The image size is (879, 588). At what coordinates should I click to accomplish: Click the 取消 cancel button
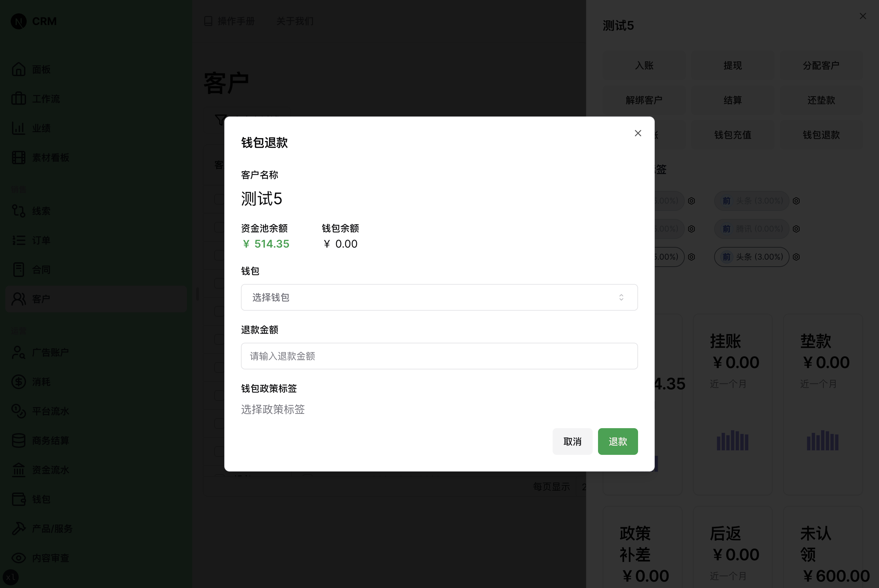572,442
